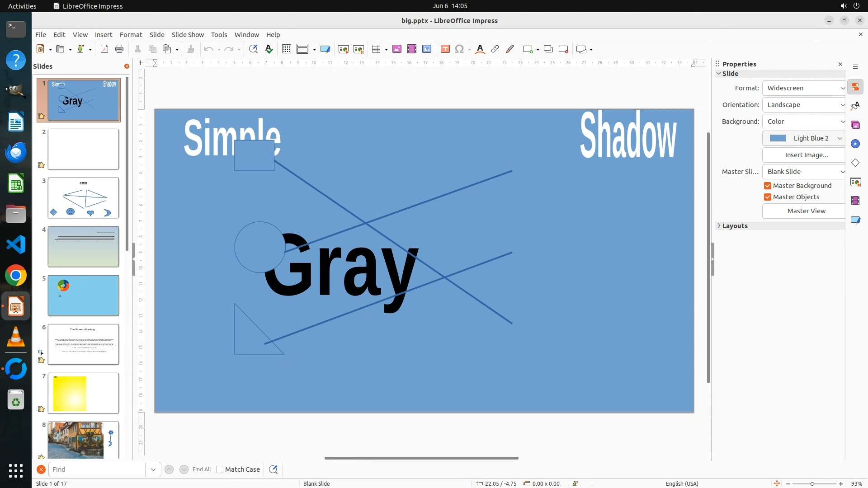
Task: Enable the Match Case checkbox
Action: click(220, 469)
